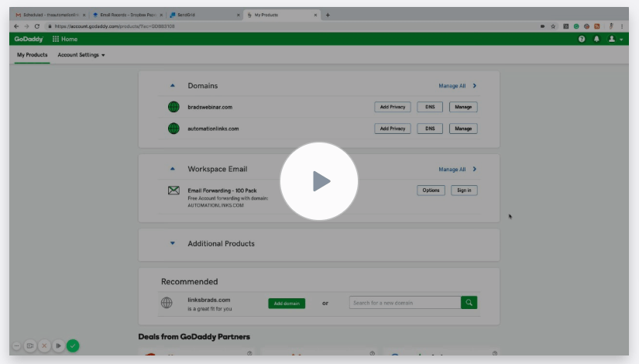639x364 pixels.
Task: Click the recorder camera toggle button
Action: click(30, 345)
